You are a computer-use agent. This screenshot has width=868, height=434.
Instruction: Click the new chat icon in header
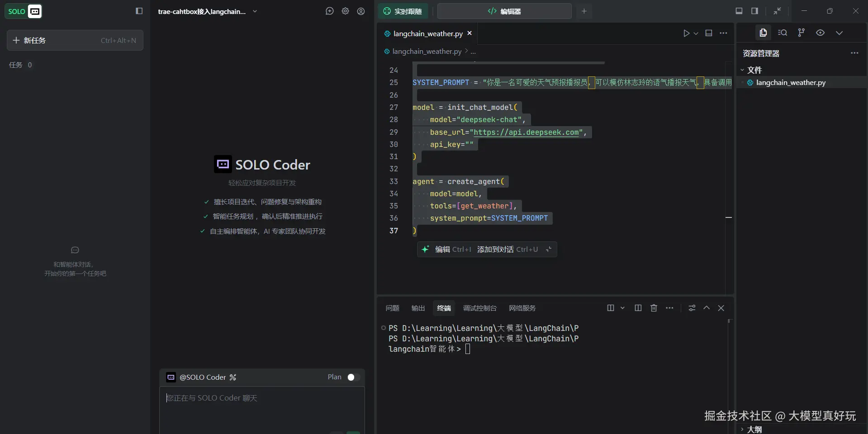coord(329,11)
